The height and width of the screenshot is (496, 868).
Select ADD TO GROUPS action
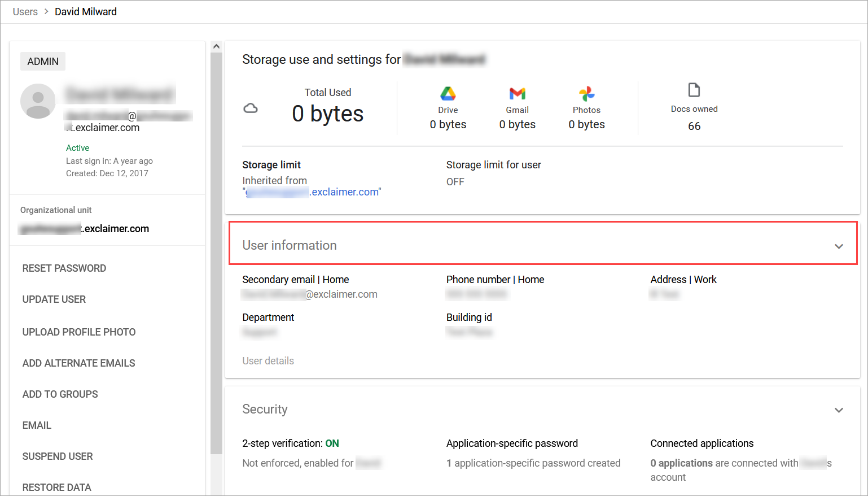click(60, 394)
